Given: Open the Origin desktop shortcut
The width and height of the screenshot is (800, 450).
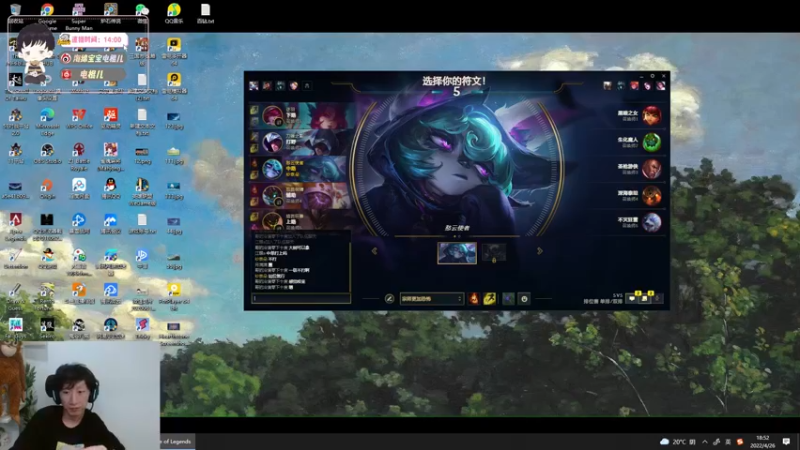Looking at the screenshot, I should 47,189.
